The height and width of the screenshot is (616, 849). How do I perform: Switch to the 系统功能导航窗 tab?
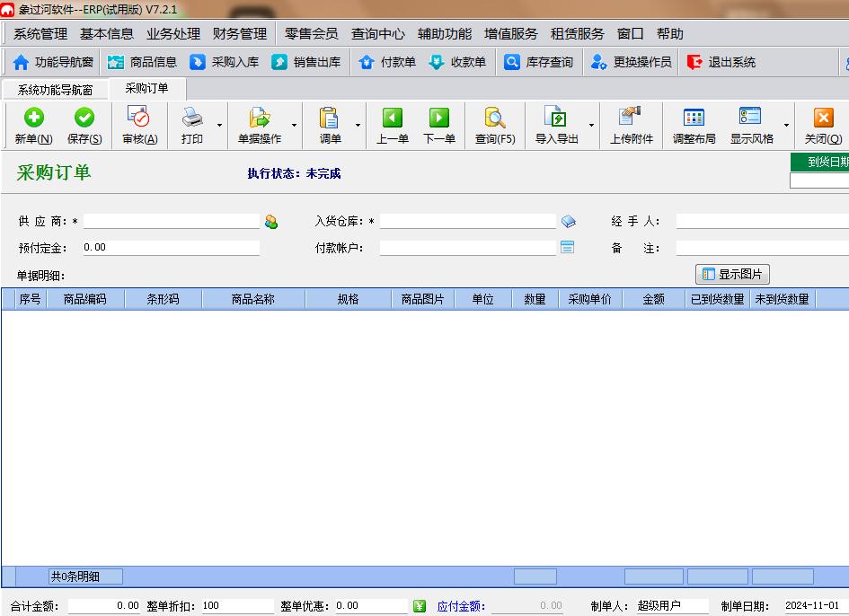tap(55, 90)
